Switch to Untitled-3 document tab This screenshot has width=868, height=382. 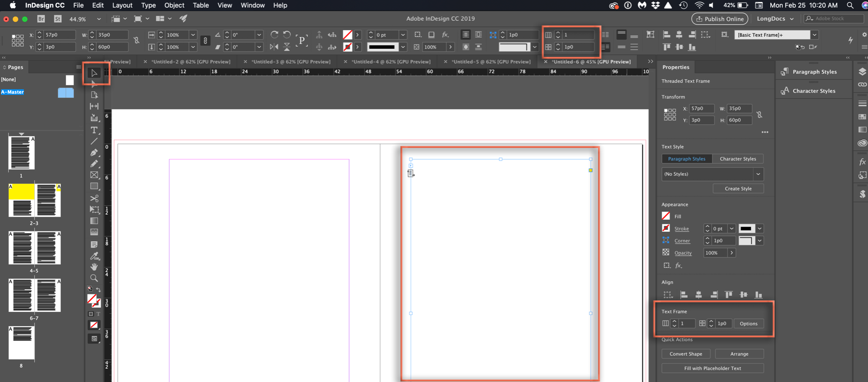pyautogui.click(x=291, y=62)
